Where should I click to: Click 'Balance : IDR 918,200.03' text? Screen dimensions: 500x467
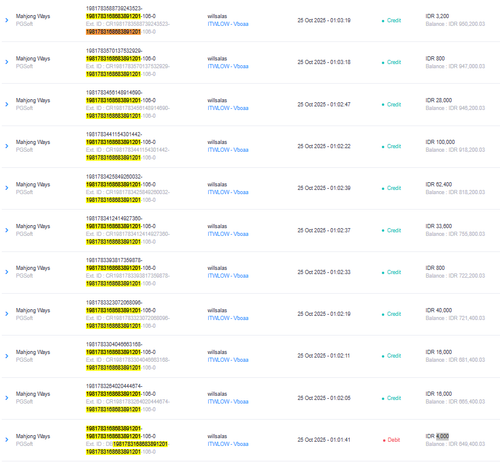pyautogui.click(x=455, y=150)
